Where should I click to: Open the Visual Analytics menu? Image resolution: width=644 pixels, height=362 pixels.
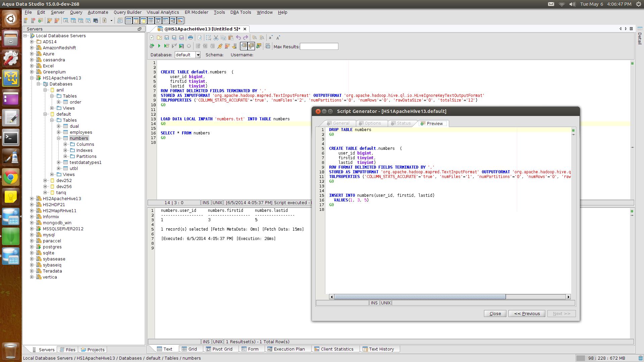(163, 12)
